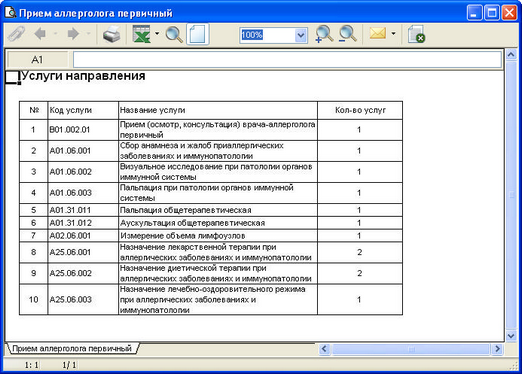
Task: Go back with the left arrow icon
Action: click(x=40, y=34)
